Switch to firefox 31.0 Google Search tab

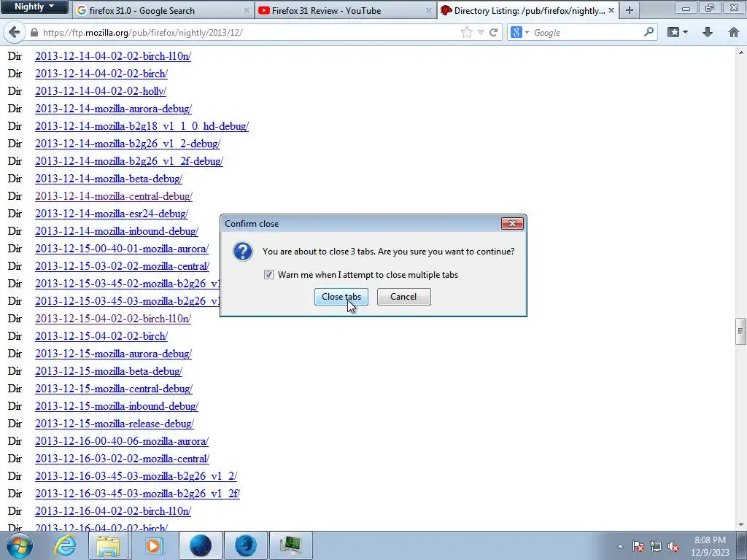tap(162, 10)
